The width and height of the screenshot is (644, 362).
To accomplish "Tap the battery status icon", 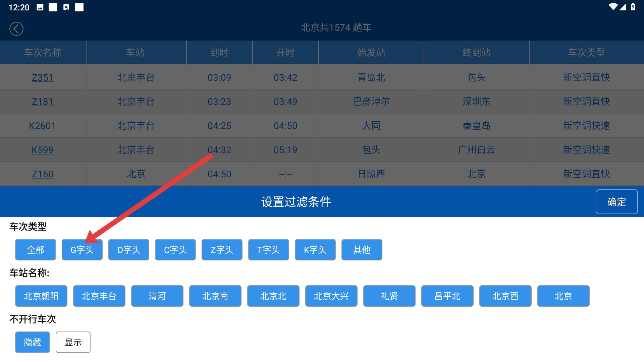I will pos(633,7).
